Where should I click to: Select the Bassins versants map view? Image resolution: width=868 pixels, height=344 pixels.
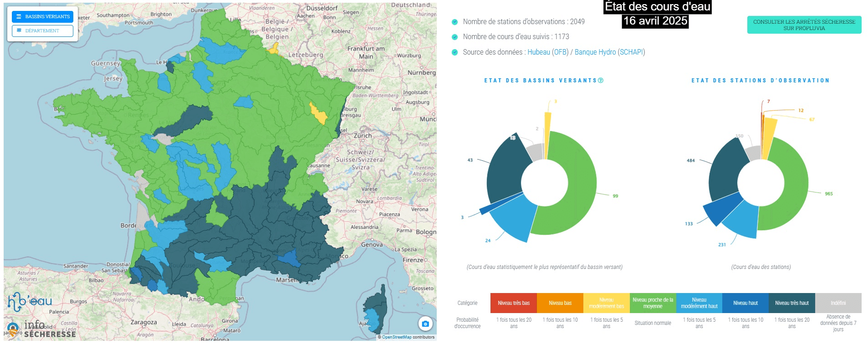click(x=43, y=16)
